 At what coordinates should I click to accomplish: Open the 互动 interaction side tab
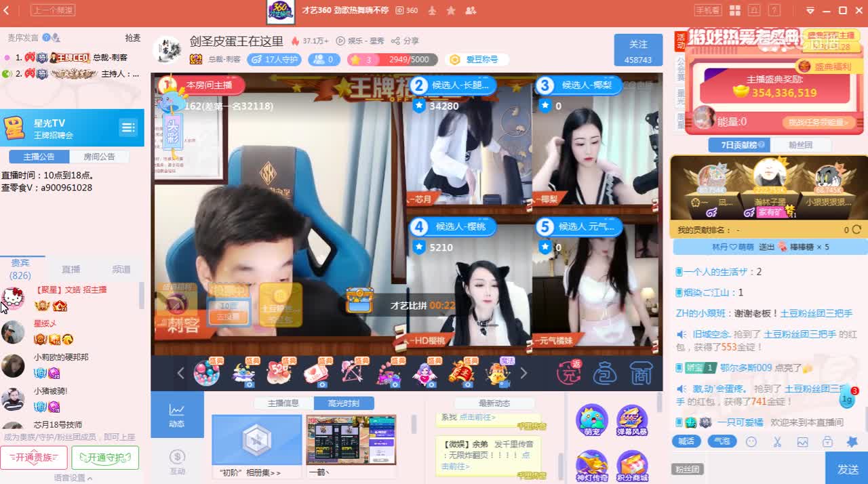(177, 462)
